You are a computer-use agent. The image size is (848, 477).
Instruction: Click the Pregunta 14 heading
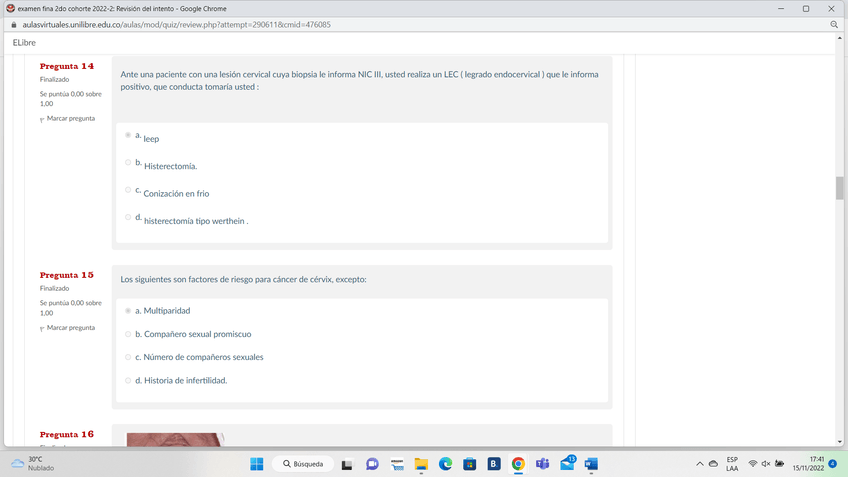[67, 66]
